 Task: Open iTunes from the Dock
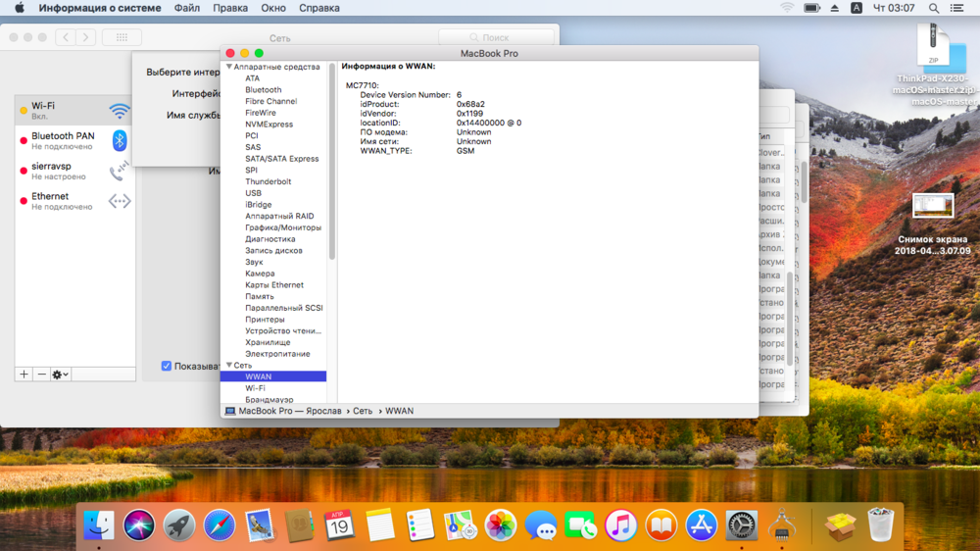click(x=621, y=526)
